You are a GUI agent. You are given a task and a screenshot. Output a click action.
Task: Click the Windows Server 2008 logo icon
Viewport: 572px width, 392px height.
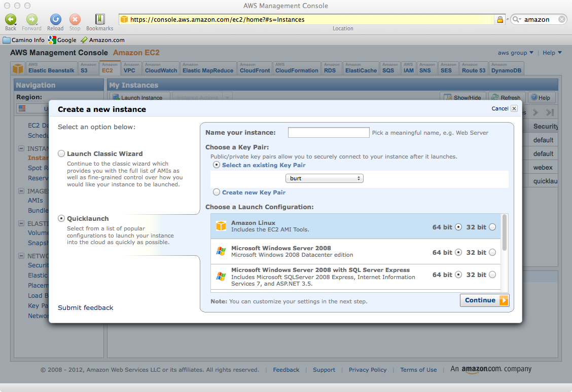[x=221, y=251]
